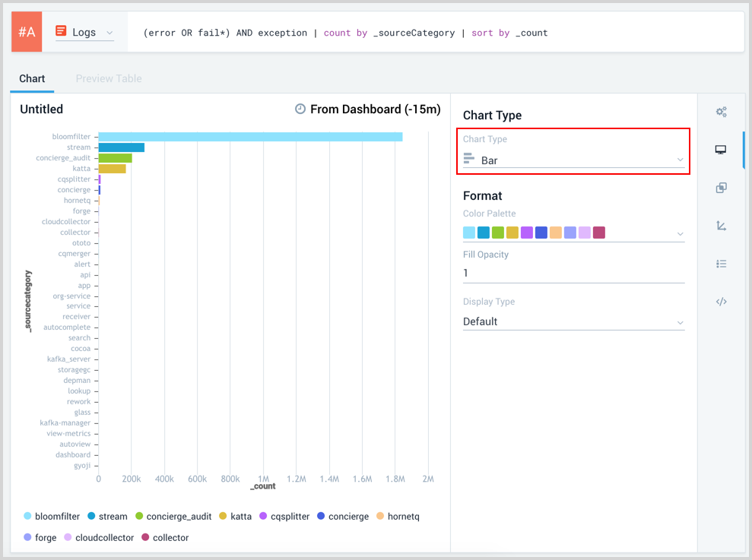Click the overlay panel icon
The image size is (752, 560).
tap(721, 188)
